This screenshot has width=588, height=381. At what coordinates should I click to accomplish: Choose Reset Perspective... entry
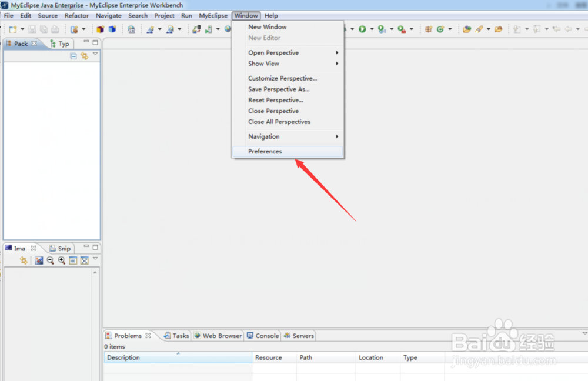288,100
